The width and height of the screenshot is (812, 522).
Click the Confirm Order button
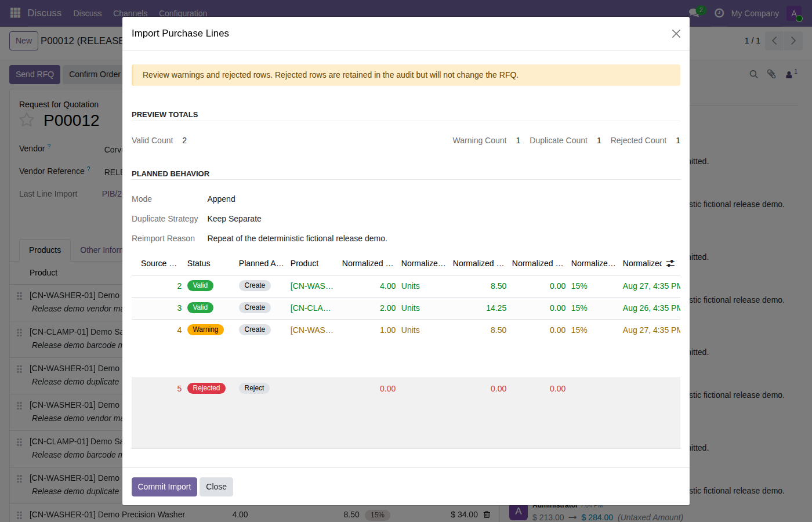(x=95, y=74)
